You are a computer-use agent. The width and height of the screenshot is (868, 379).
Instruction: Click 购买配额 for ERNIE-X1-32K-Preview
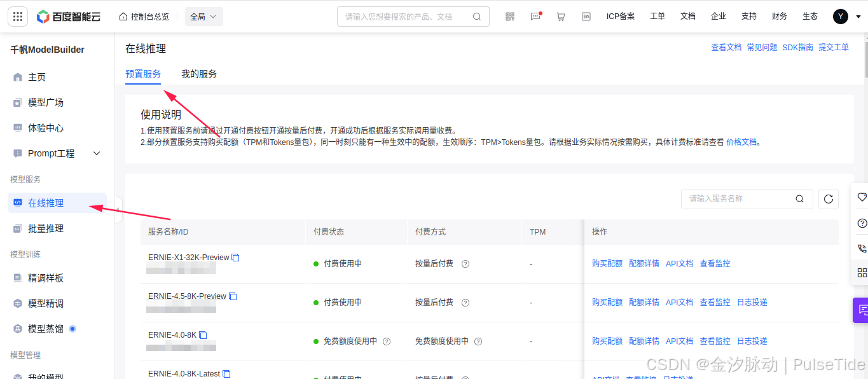pos(607,264)
